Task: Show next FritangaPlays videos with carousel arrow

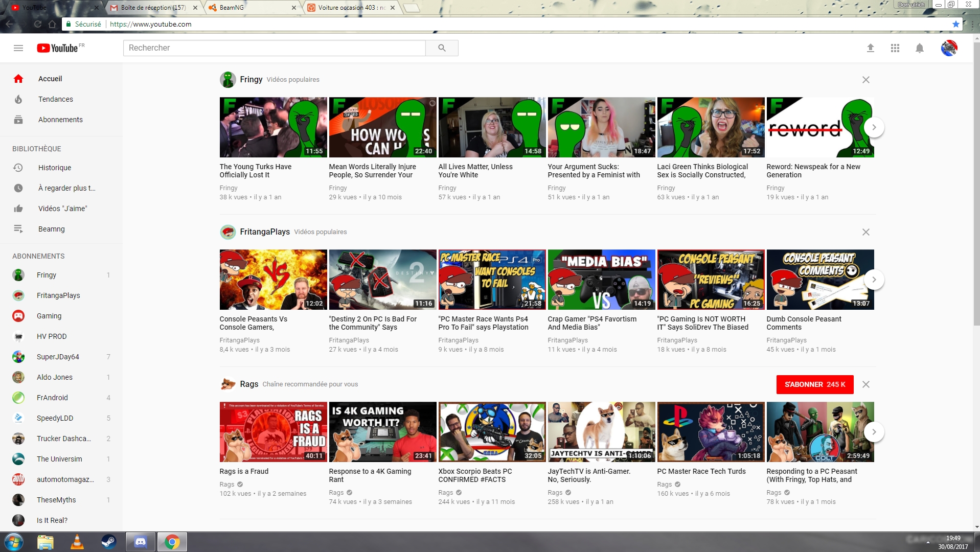Action: click(x=874, y=280)
